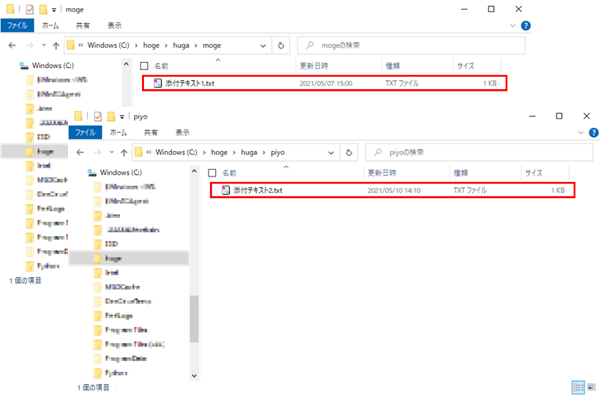Refresh the piyo folder view
Viewport: 601px width, 395px height.
(x=349, y=152)
